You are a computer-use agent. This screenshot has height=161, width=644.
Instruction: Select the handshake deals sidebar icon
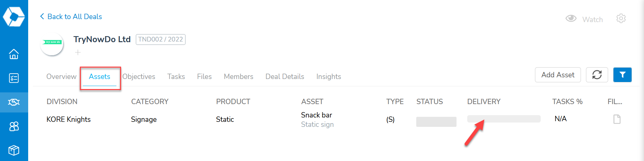pos(14,102)
